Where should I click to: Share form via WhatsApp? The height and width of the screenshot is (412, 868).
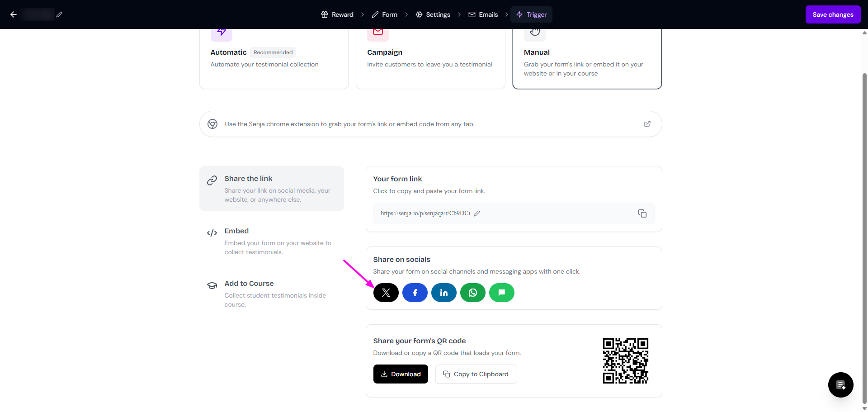click(x=472, y=293)
